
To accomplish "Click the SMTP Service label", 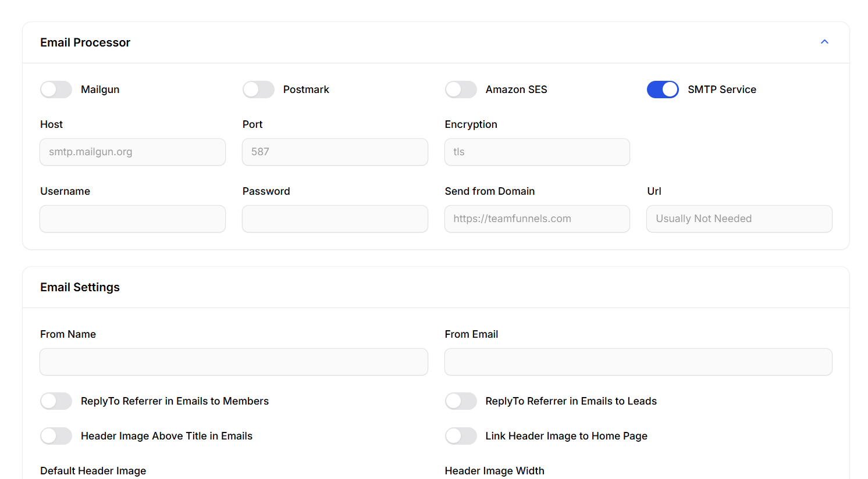I will tap(721, 90).
